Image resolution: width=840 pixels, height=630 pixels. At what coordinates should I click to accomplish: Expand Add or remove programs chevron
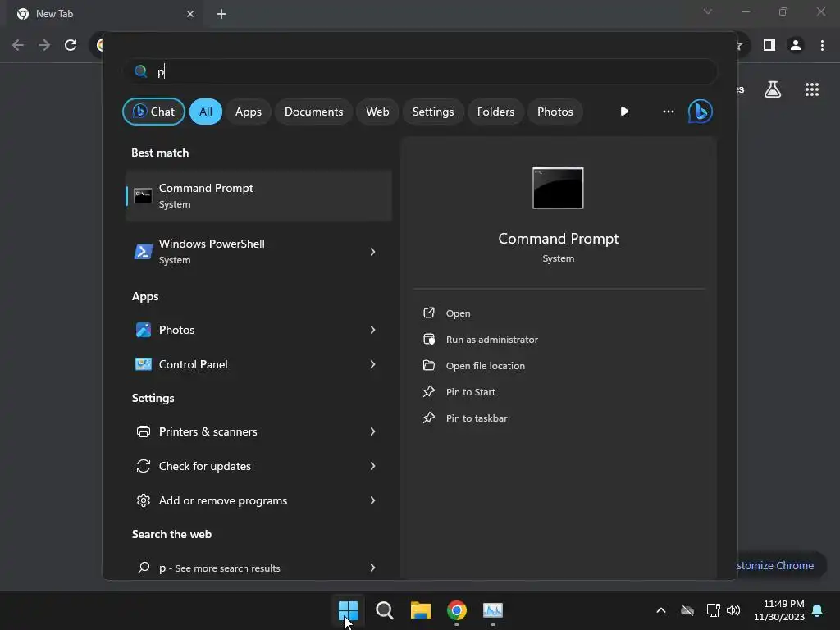click(x=372, y=500)
